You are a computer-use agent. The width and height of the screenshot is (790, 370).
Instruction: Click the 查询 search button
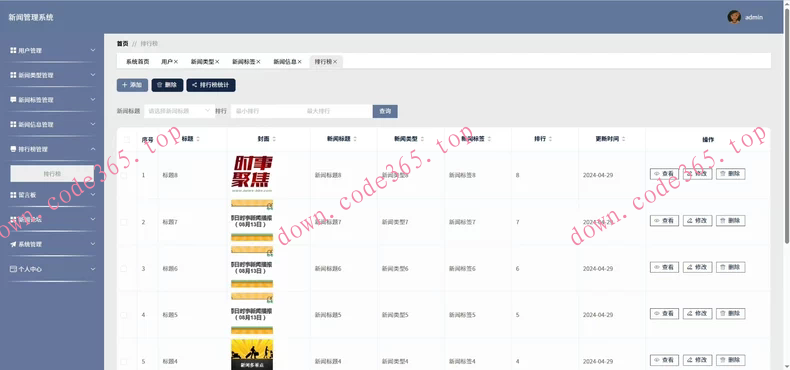click(385, 111)
